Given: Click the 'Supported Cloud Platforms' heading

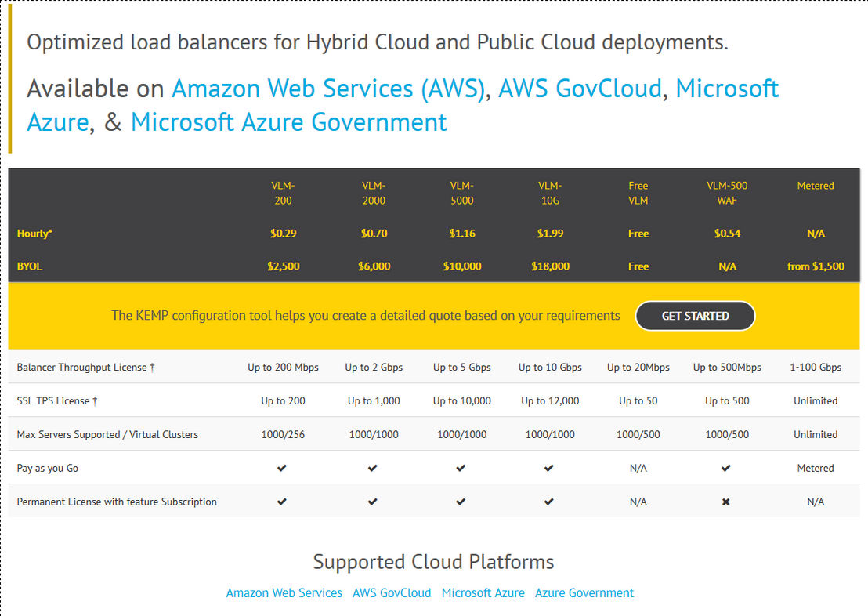Looking at the screenshot, I should [x=433, y=562].
